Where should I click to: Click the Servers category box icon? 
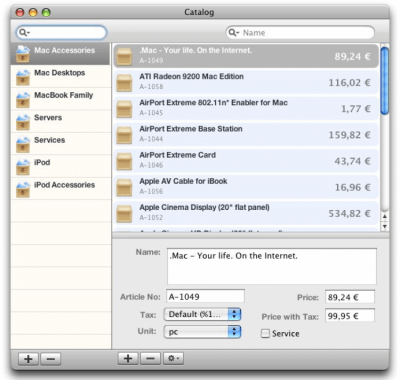point(23,122)
